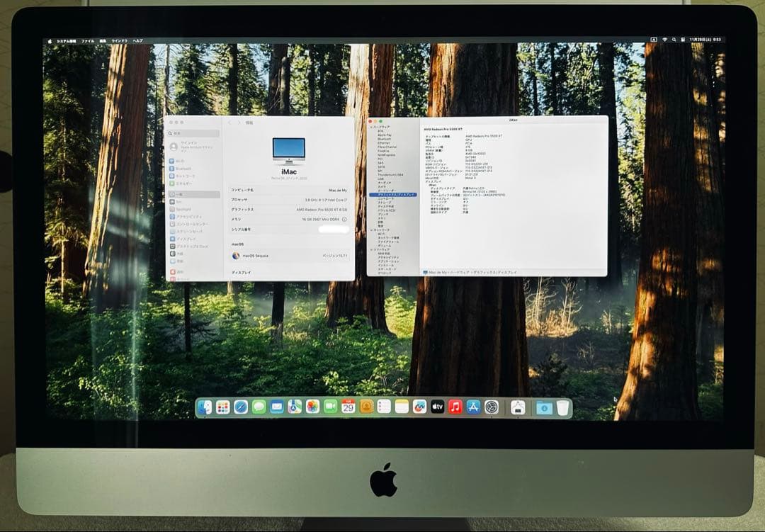This screenshot has width=765, height=532.
Task: Open the ヘルプ menu in the menu bar
Action: (x=138, y=41)
